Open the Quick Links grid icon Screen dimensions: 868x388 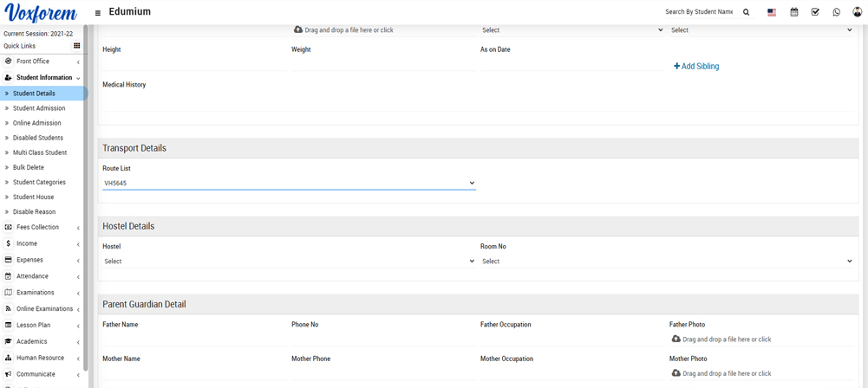point(76,46)
